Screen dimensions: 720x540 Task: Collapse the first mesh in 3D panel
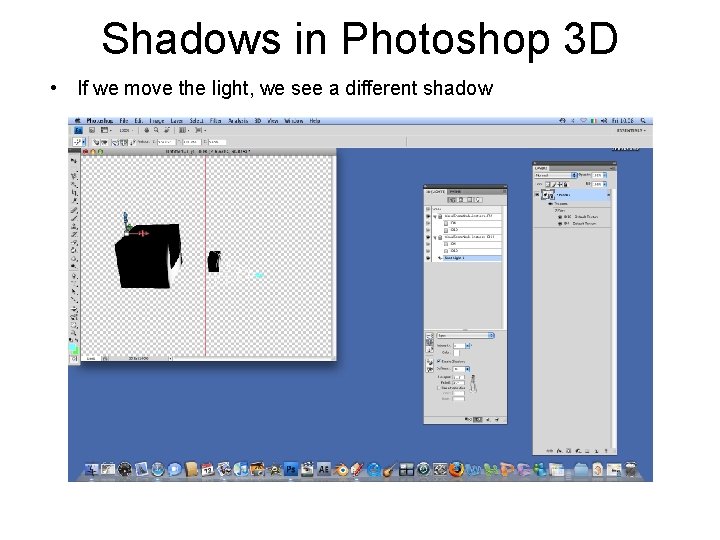[435, 216]
